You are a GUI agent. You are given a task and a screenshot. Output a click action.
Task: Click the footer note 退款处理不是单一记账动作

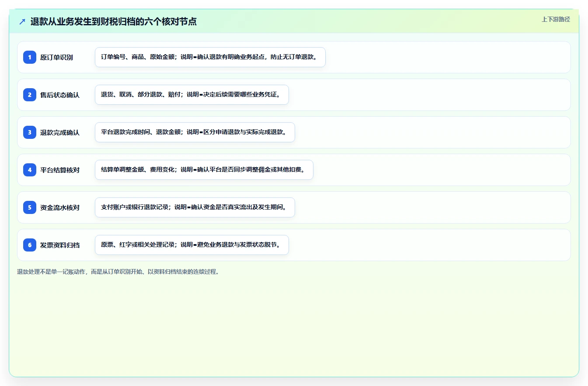click(118, 272)
